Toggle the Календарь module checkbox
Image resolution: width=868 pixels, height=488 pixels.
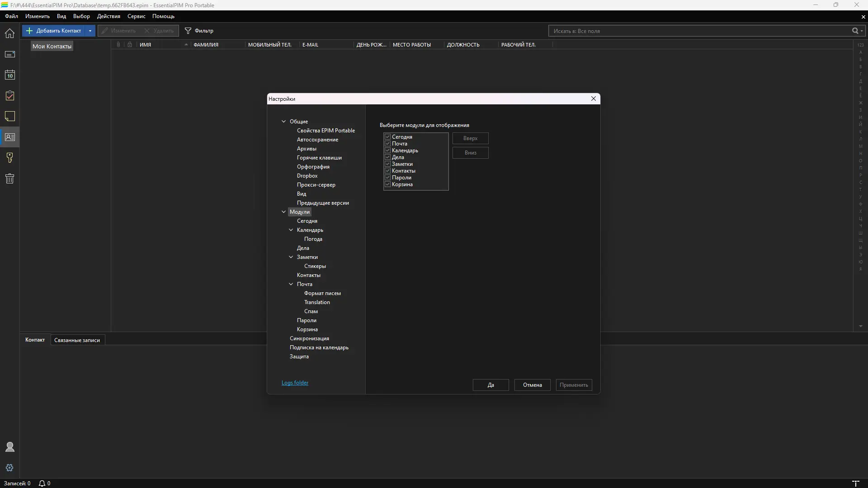[x=387, y=150]
